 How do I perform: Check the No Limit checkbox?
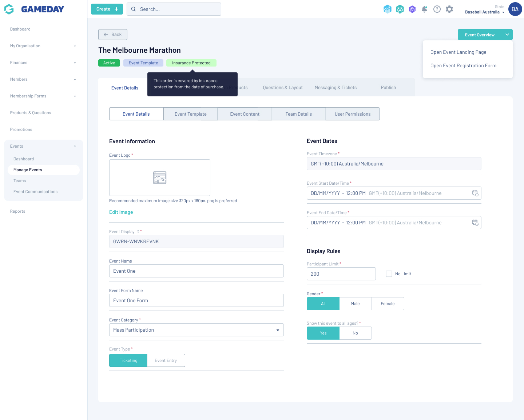(x=389, y=274)
